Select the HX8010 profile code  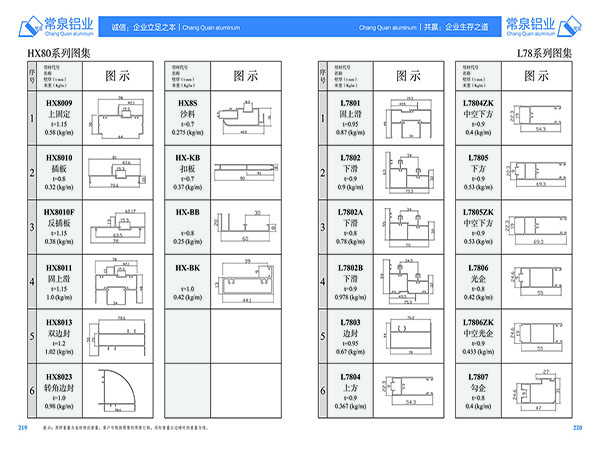click(59, 158)
